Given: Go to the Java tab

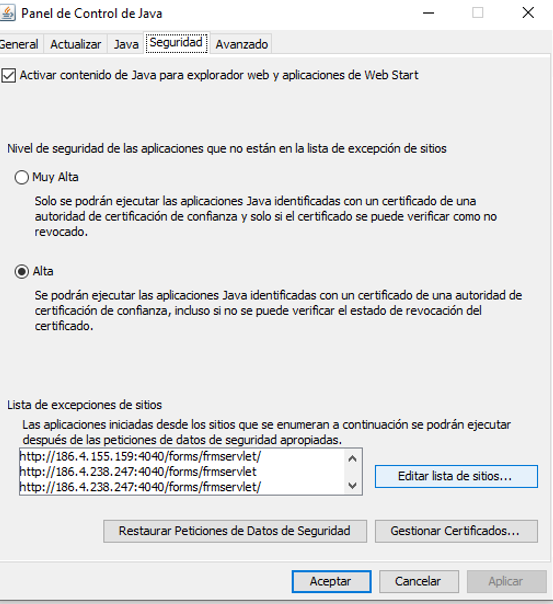Looking at the screenshot, I should (x=126, y=44).
